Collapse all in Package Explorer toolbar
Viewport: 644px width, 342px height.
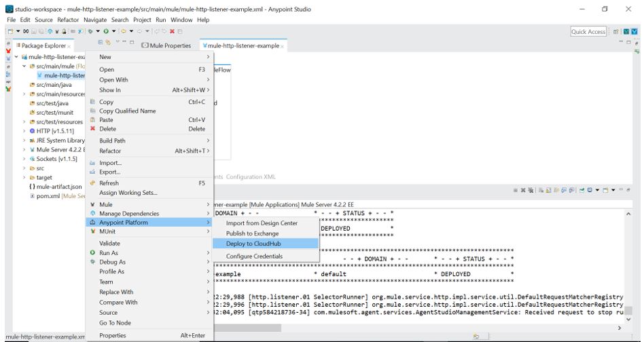(101, 42)
